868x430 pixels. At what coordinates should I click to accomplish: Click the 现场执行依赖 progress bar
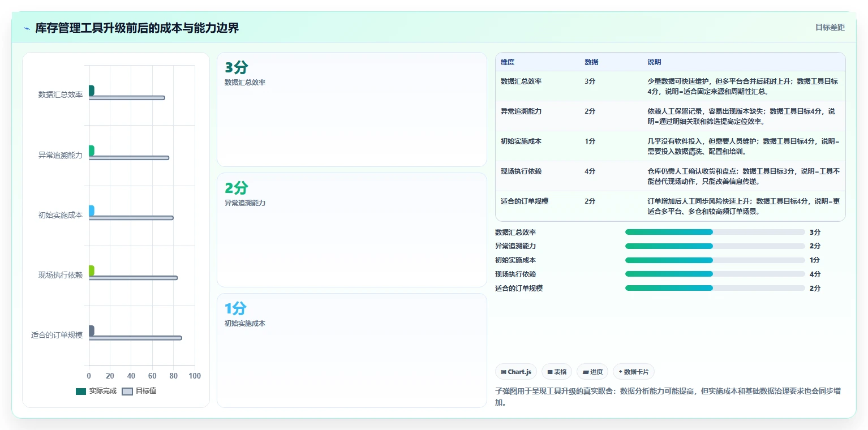[715, 274]
